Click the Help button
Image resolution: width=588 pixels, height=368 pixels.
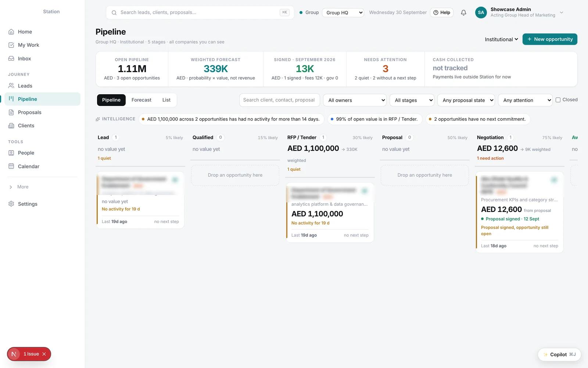[x=442, y=13]
